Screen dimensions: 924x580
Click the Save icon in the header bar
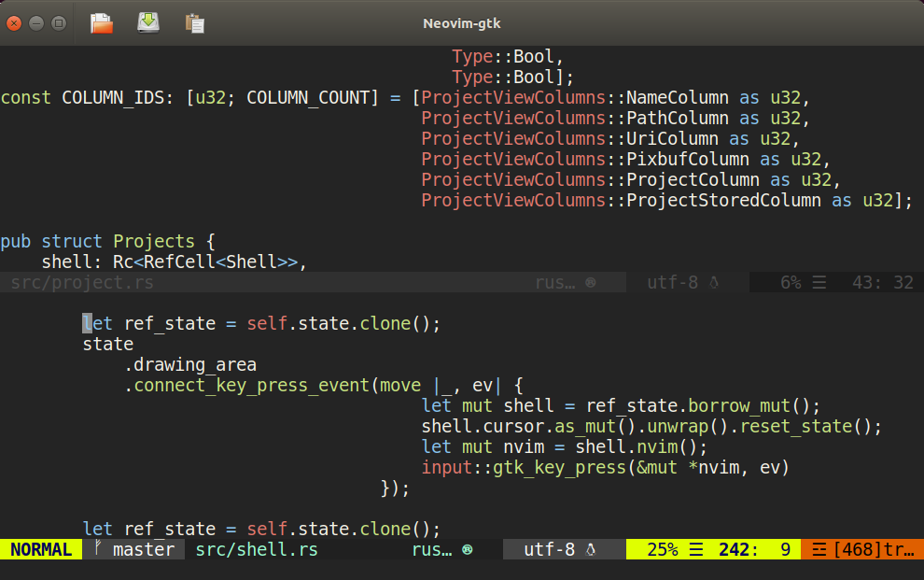148,22
